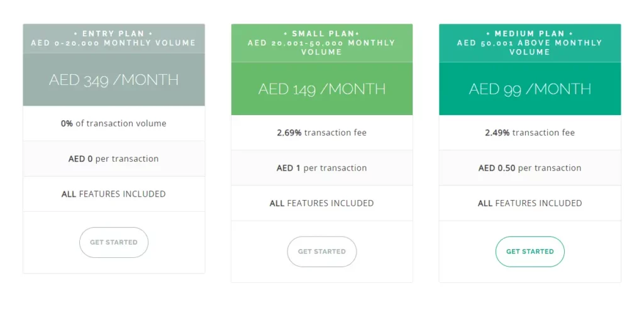Click All Features Included in Small Plan
644x310 pixels.
pos(322,203)
